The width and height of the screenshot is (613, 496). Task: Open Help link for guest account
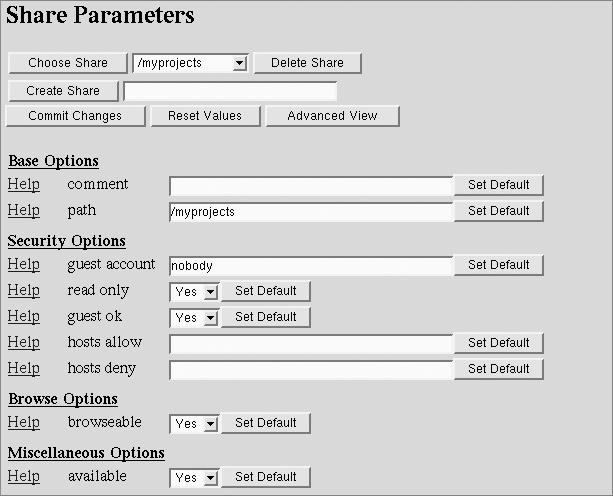24,265
